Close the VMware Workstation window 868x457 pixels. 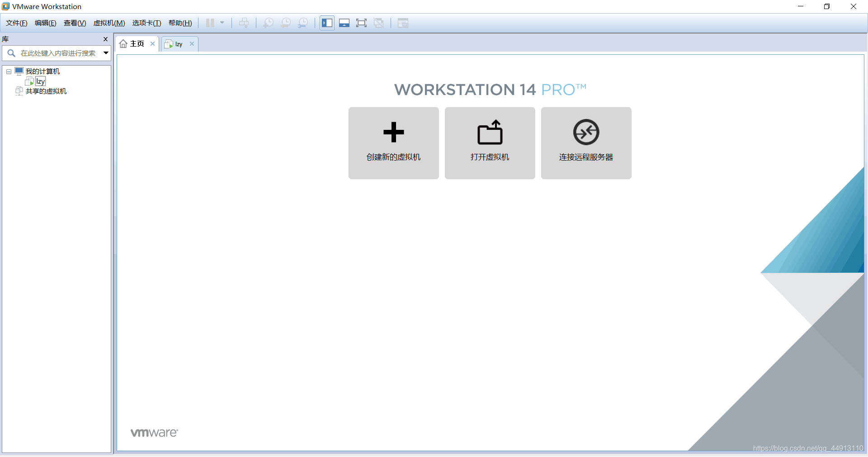point(854,6)
